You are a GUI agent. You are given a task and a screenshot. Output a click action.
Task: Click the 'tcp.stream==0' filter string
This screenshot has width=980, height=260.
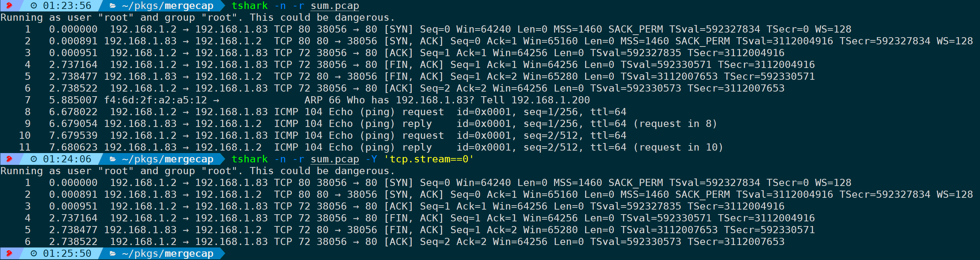tap(429, 159)
